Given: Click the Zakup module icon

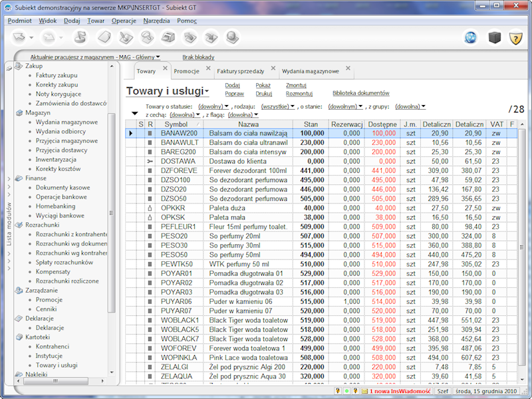Looking at the screenshot, I should pos(19,66).
